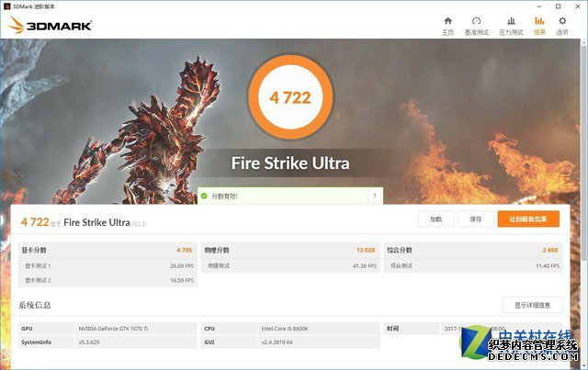This screenshot has height=370, width=588.
Task: Click the Save (保存) button
Action: click(476, 219)
